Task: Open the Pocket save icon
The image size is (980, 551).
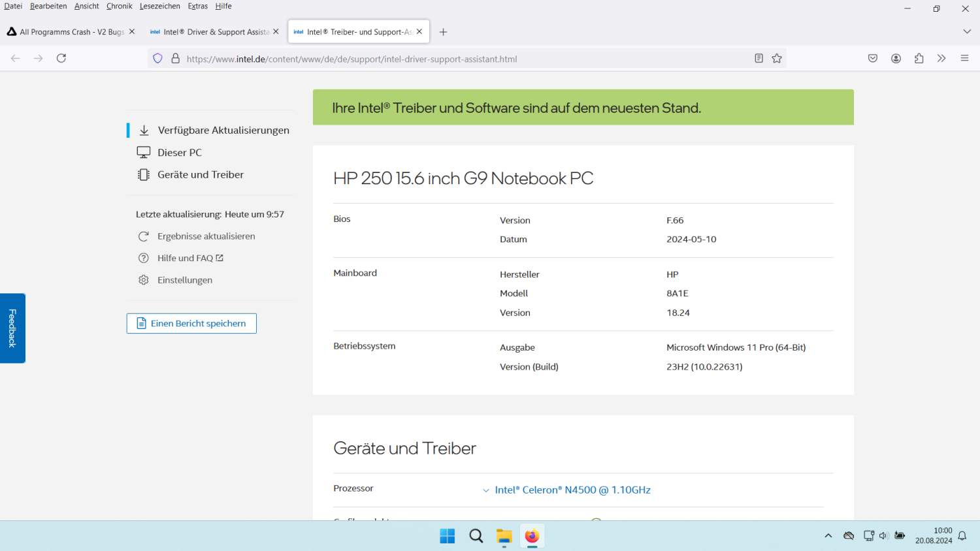Action: [873, 58]
